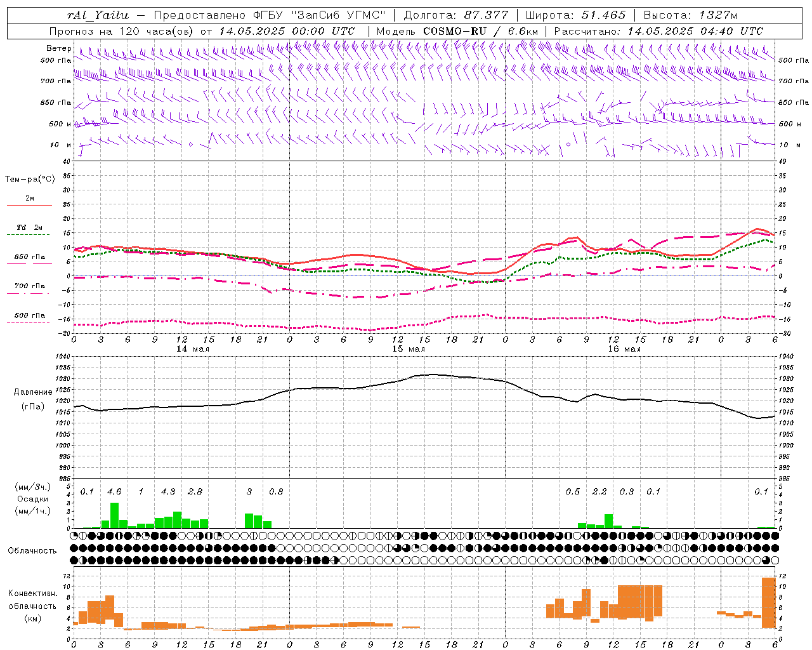Viewport: 812px width, 650px height.
Task: Select the (гПа) unit label under Давление
Action: pos(33,407)
